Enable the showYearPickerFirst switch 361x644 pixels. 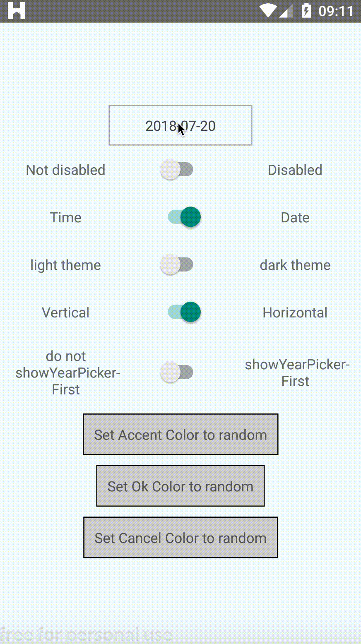(177, 372)
